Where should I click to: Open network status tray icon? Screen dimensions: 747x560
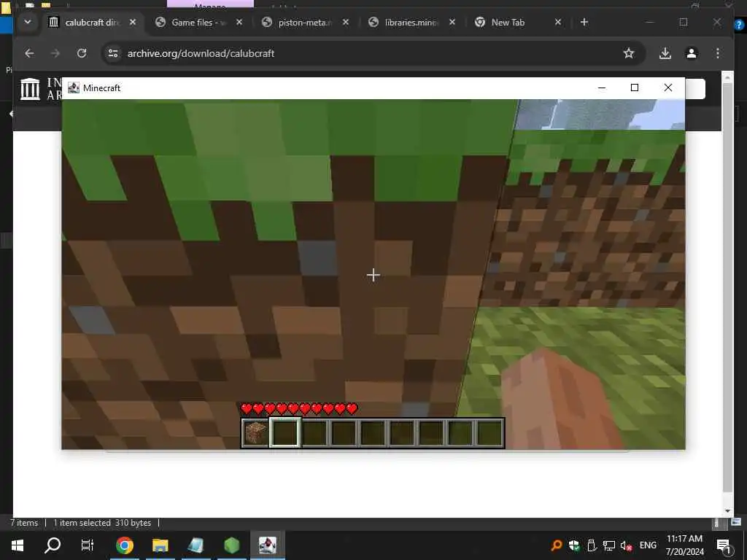609,545
